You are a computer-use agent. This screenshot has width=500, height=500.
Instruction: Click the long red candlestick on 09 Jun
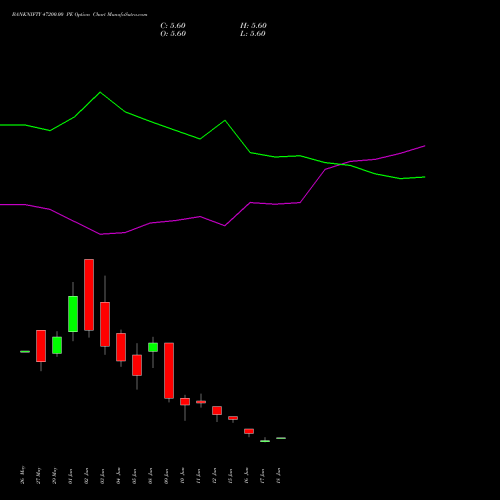169,370
